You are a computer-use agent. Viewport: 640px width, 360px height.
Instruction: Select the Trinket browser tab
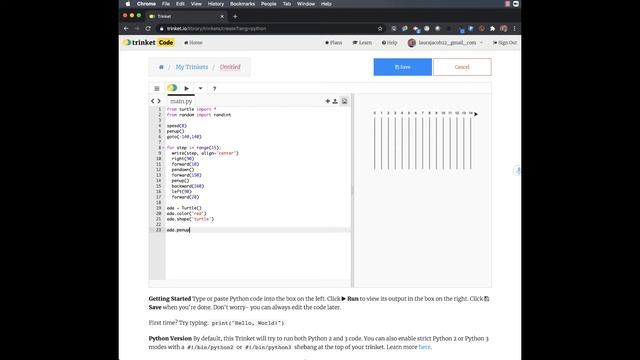coord(186,16)
